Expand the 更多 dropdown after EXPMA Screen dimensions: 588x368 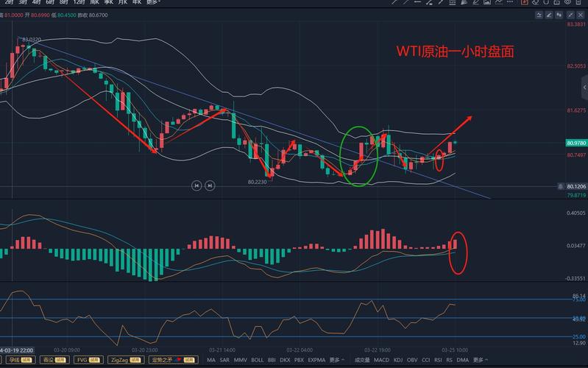click(x=336, y=360)
